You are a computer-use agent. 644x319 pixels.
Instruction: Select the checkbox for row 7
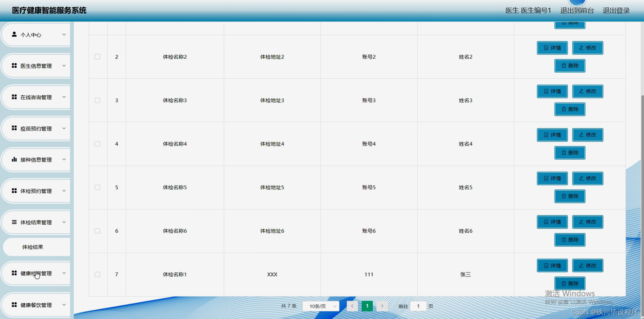point(98,274)
